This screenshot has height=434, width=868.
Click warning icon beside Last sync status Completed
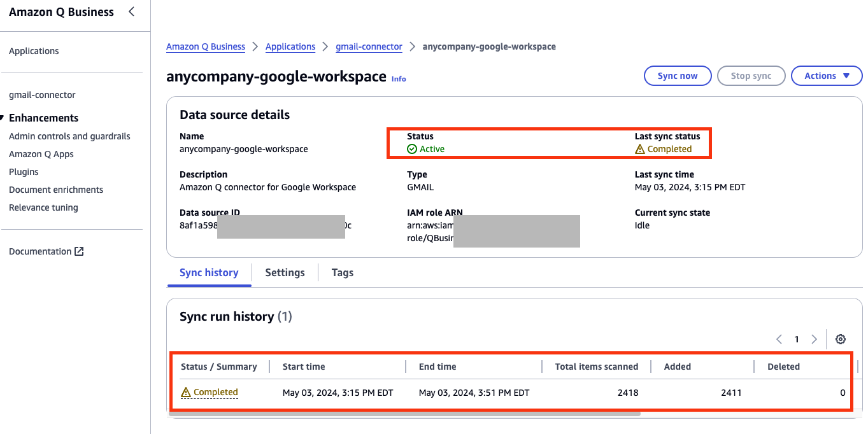640,149
